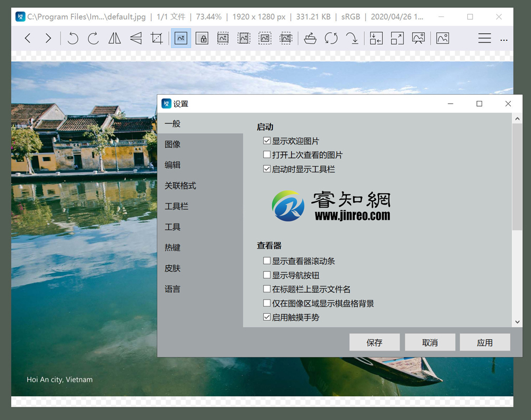Open the hamburger main menu
Screen dimensions: 531x420
(x=485, y=38)
